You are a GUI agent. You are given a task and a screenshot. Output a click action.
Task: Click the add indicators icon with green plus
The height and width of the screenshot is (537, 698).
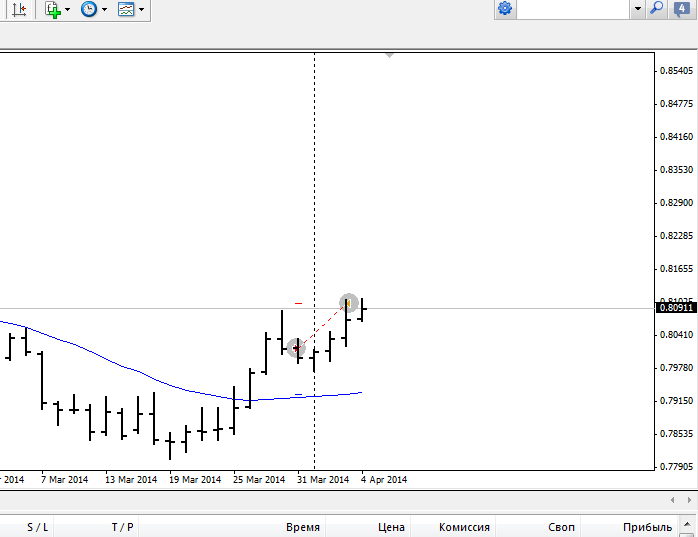pos(52,9)
